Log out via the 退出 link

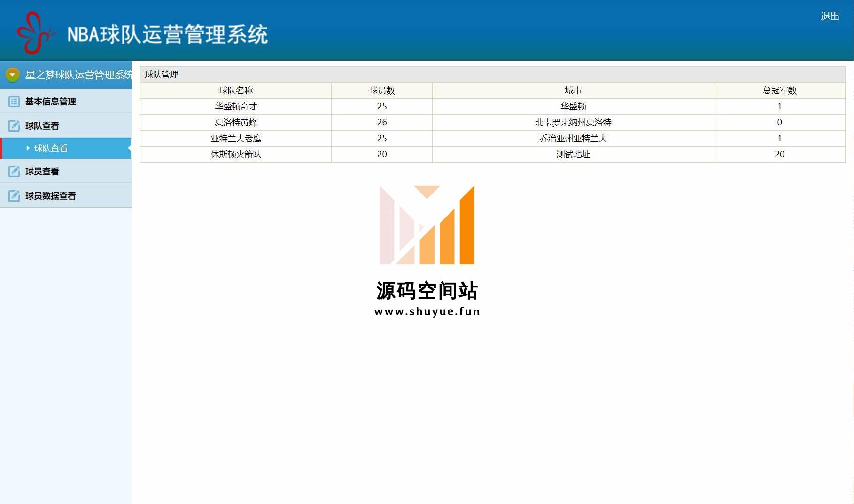click(x=830, y=16)
